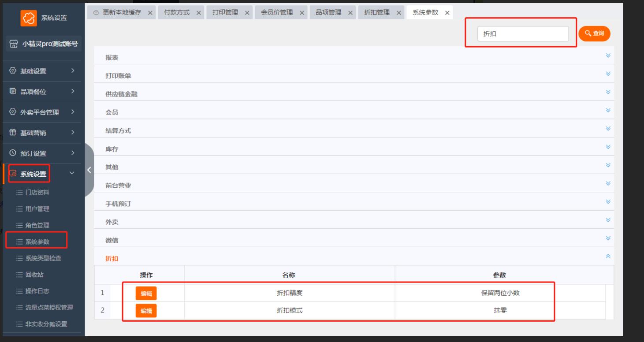Close the 更新本地缓存 tab
Screen dimensions: 644x342
[x=150, y=13]
